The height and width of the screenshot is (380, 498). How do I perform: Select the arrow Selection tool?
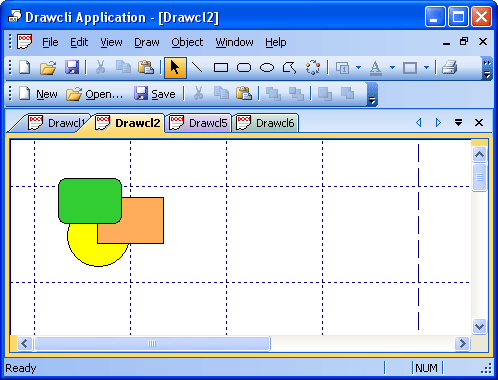point(175,68)
